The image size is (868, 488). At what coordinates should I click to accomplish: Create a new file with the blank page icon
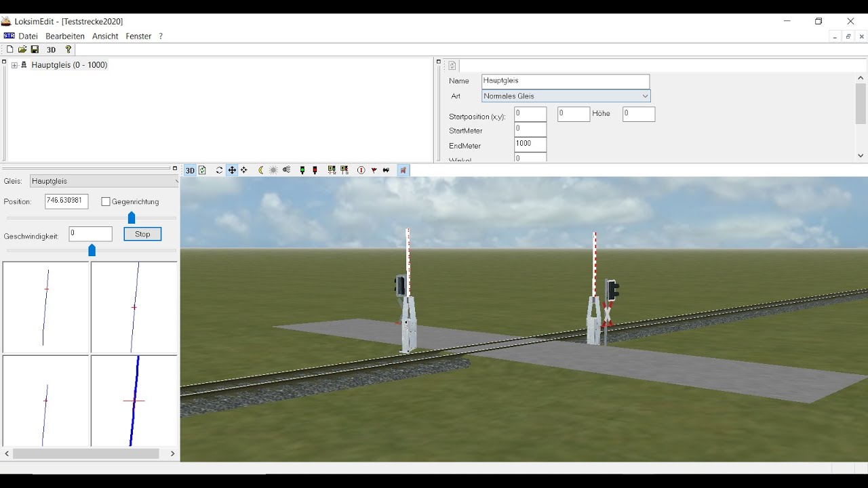point(9,49)
